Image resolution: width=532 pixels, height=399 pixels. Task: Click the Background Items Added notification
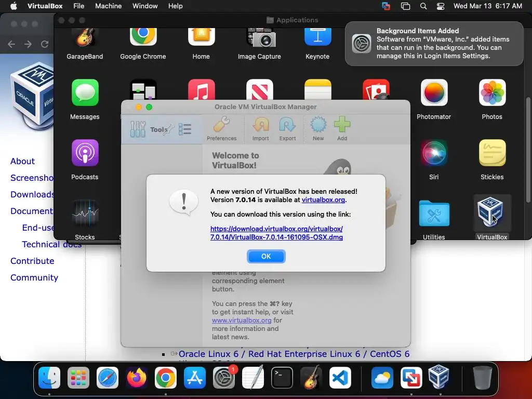(x=434, y=44)
